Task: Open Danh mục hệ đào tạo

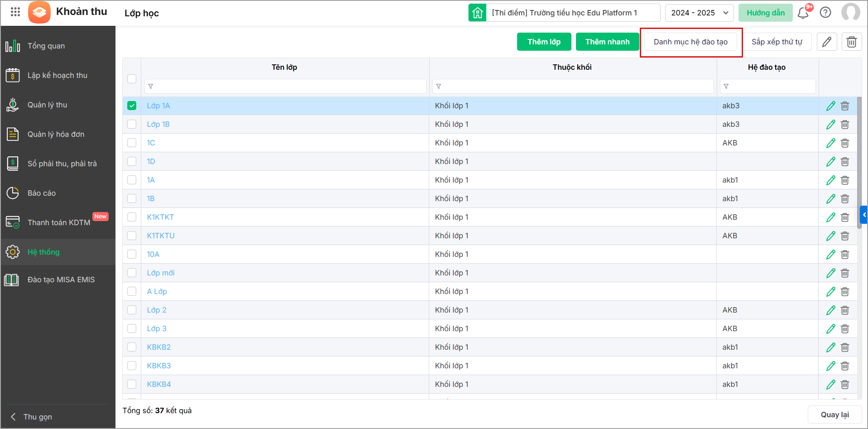Action: (691, 42)
